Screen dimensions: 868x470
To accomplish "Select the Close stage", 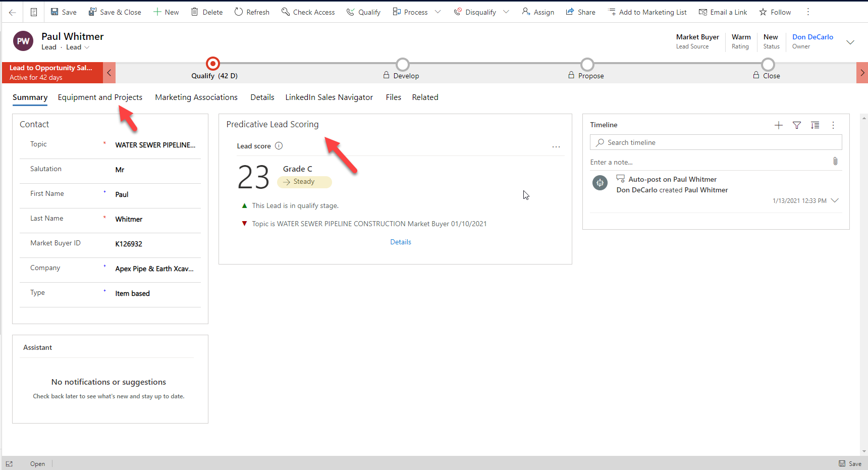I will (768, 65).
